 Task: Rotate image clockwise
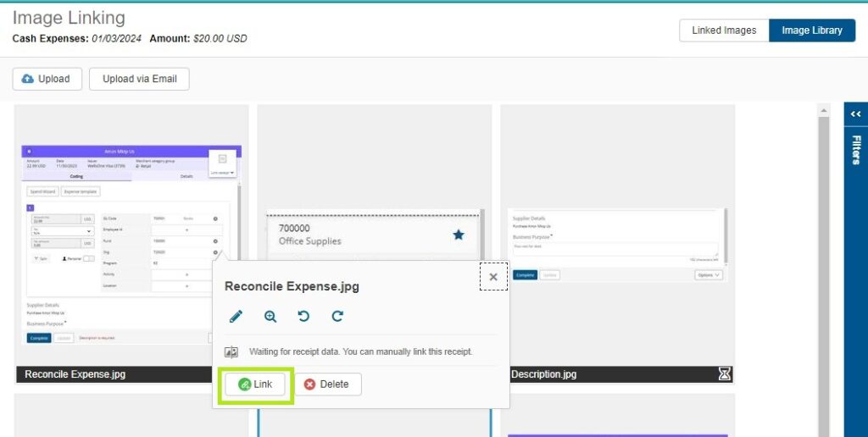tap(337, 317)
